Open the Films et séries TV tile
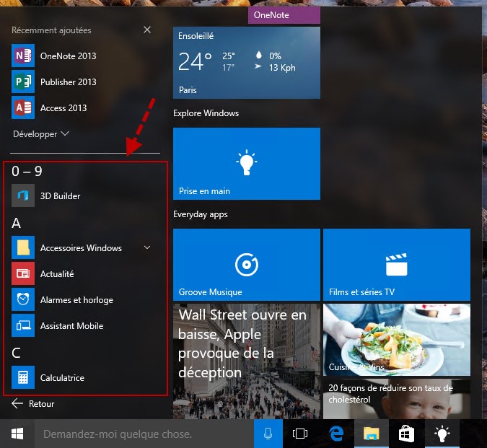The image size is (487, 448). click(397, 265)
